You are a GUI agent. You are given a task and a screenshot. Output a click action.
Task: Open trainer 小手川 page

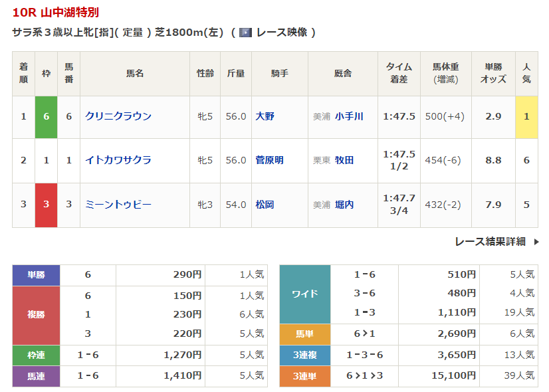pyautogui.click(x=349, y=116)
